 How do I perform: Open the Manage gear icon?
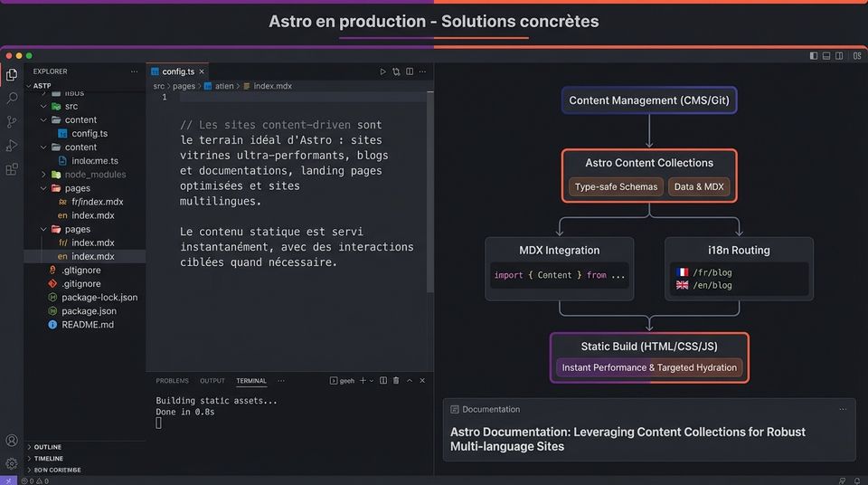pyautogui.click(x=12, y=462)
